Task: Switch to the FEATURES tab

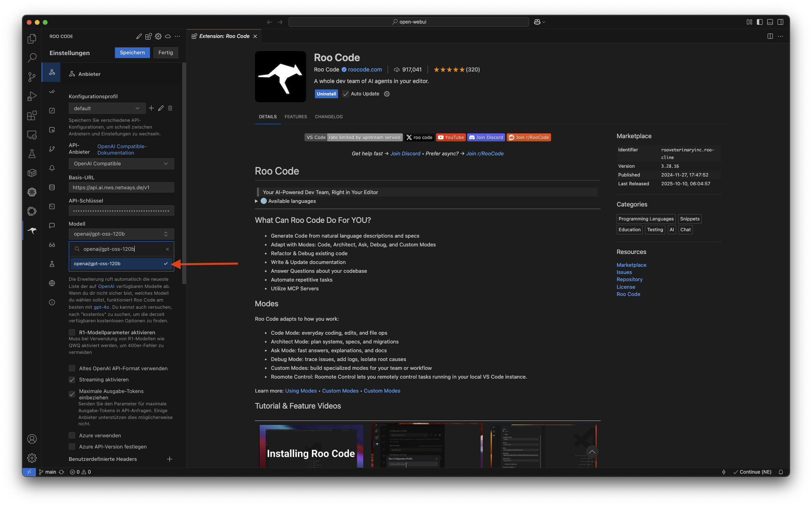Action: 296,117
